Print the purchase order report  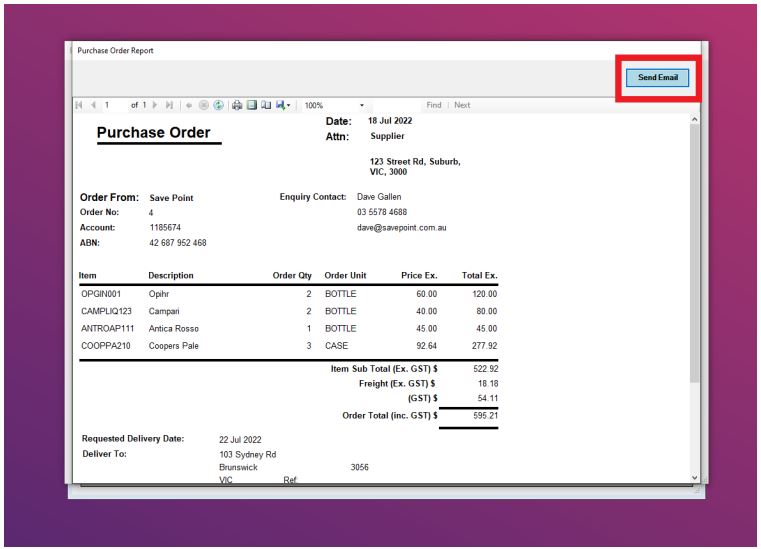pos(237,105)
